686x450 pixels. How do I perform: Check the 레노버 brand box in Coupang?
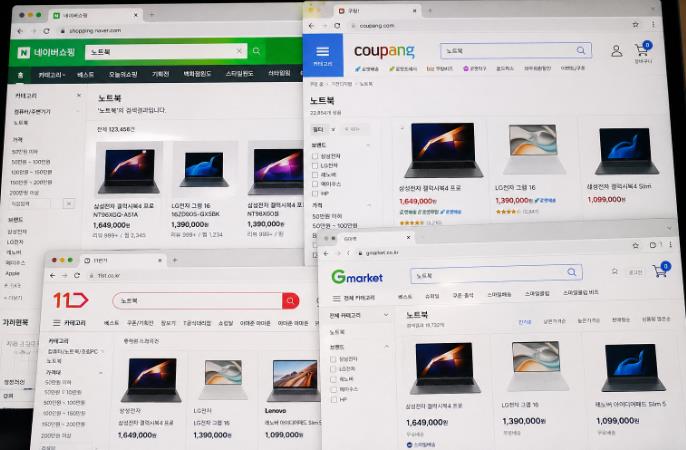point(315,175)
